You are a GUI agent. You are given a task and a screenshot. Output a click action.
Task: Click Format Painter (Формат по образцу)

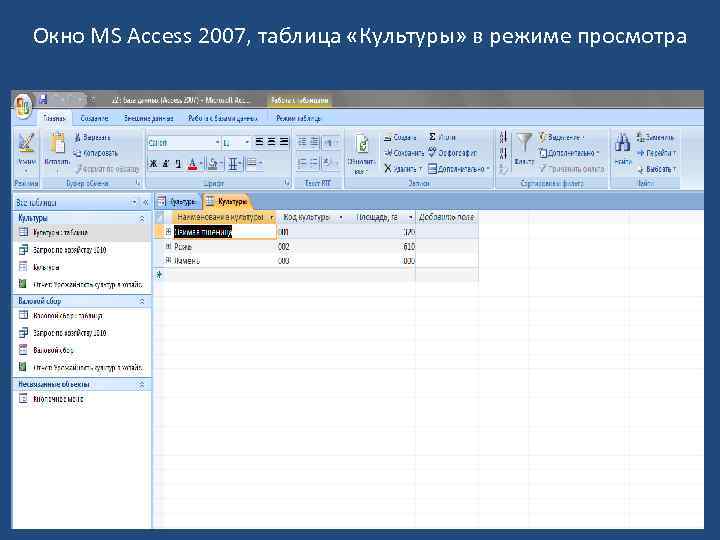[107, 169]
